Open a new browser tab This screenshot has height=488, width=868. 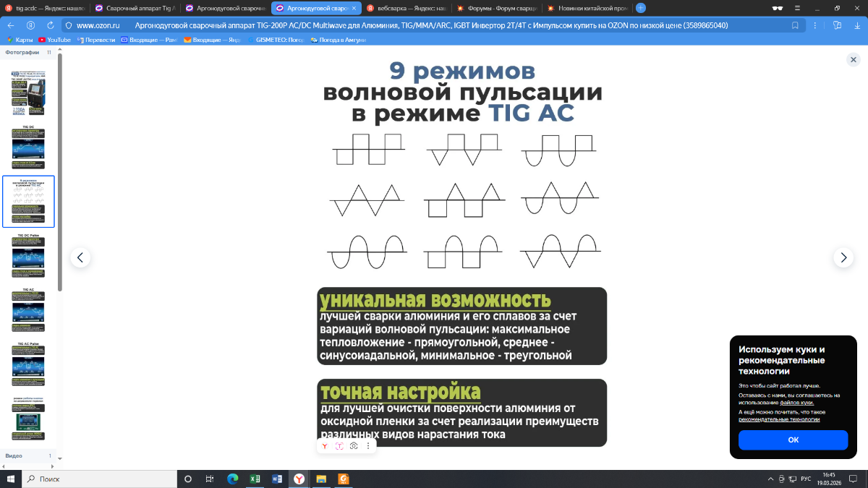[x=640, y=8]
